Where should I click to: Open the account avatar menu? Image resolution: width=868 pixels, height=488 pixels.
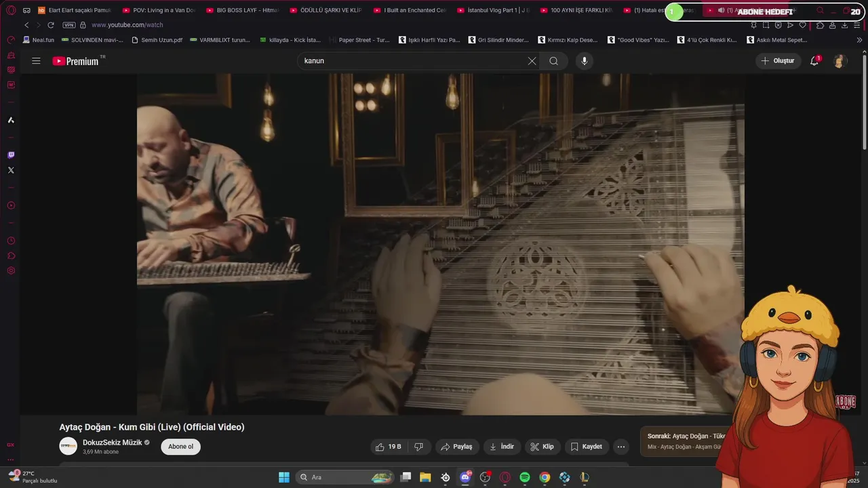840,61
